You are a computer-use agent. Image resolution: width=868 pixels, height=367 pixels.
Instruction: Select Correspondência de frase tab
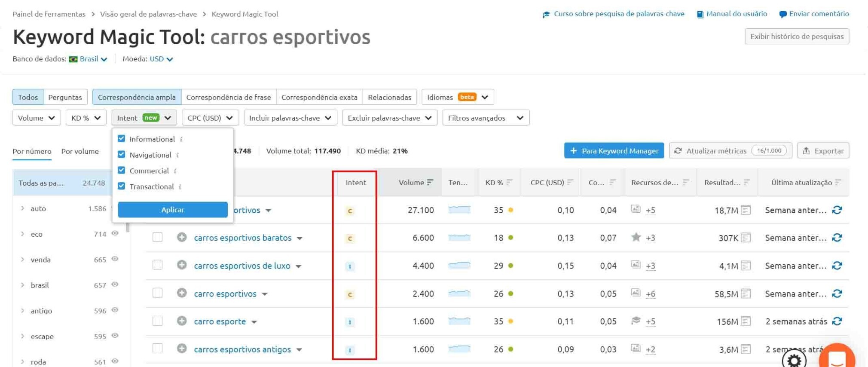[229, 97]
